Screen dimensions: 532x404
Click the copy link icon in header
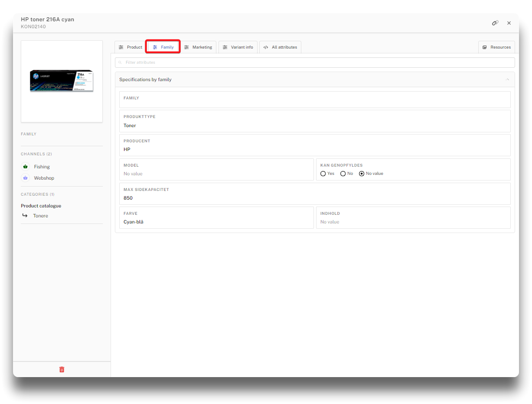click(495, 23)
